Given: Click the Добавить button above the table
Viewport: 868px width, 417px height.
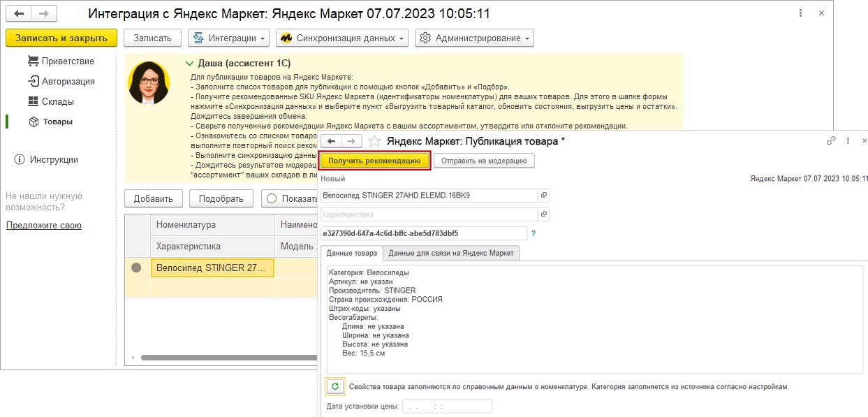Looking at the screenshot, I should (x=154, y=198).
